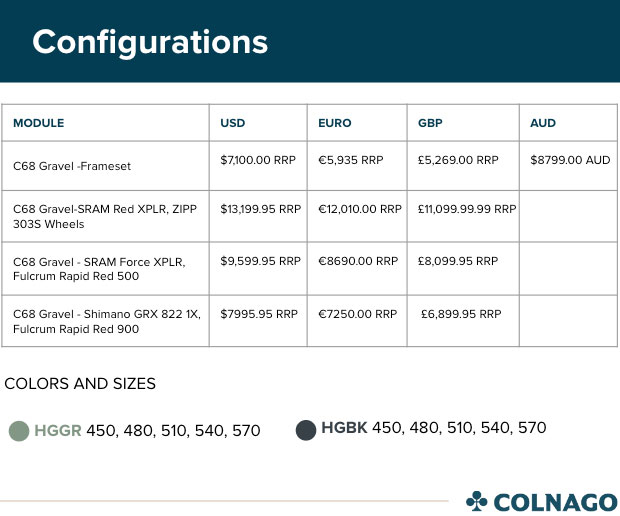Click the HGBK color label text

(x=344, y=428)
